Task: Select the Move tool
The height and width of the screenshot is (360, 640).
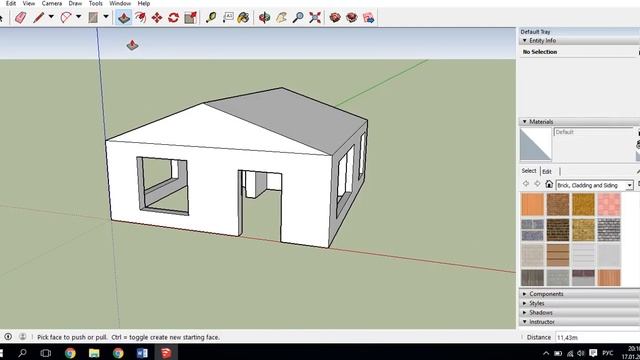Action: tap(157, 18)
